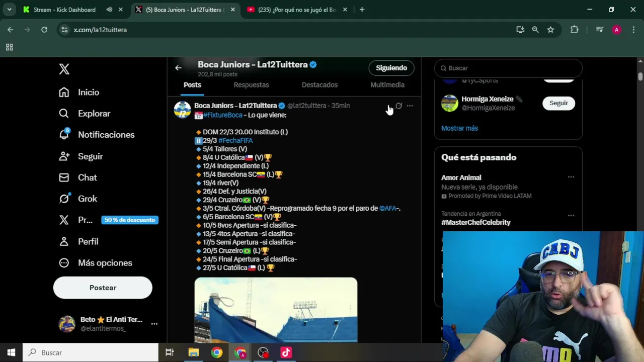Click browser back arrow
Screen dimensions: 644x362
click(10, 30)
